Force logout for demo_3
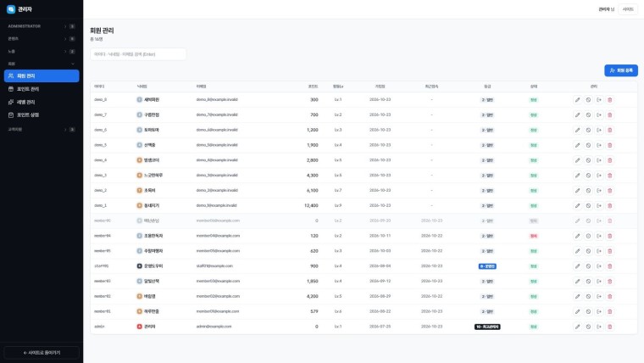 point(599,176)
